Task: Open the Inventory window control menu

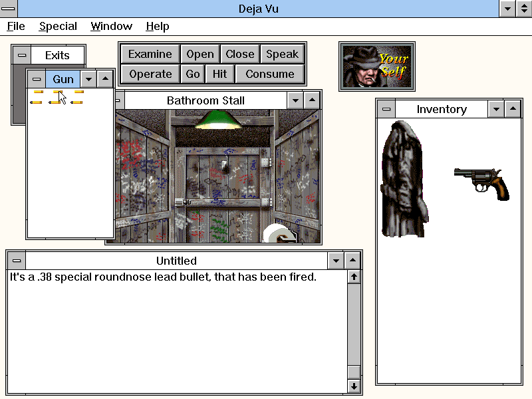Action: point(386,109)
